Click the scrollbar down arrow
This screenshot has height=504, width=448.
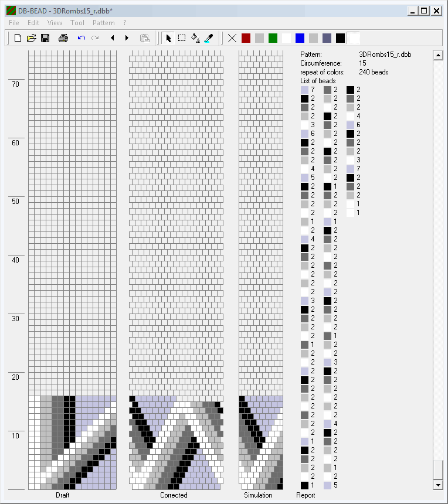coord(437,485)
